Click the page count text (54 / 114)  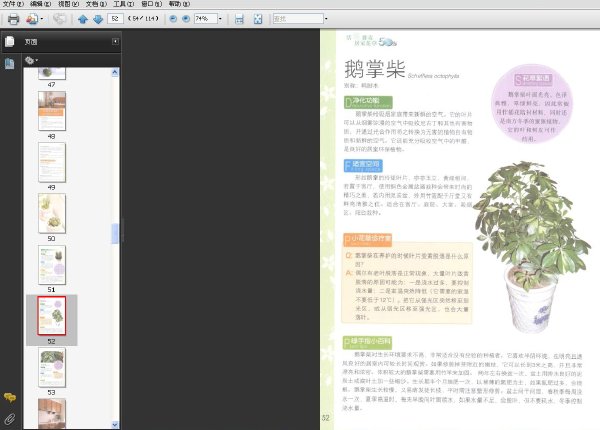point(143,18)
